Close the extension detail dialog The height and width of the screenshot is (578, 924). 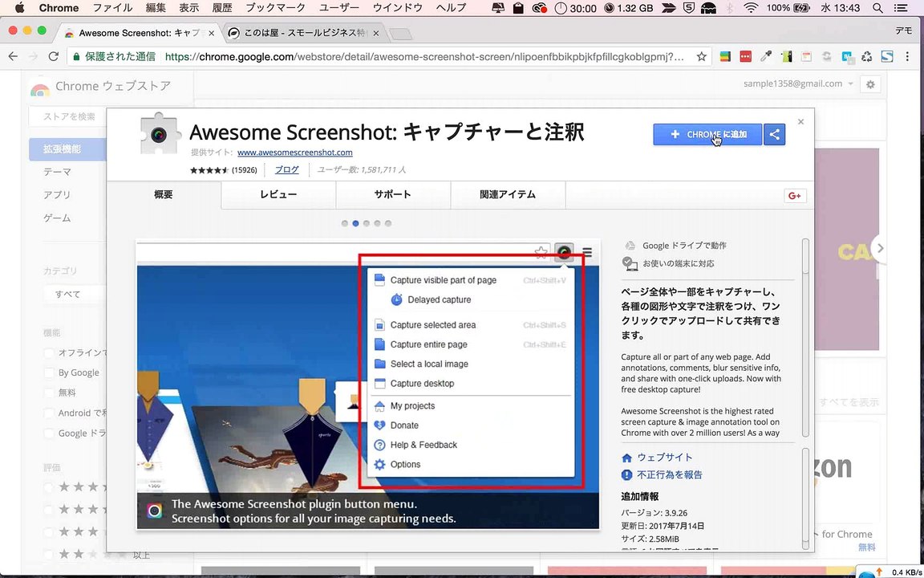pos(800,121)
